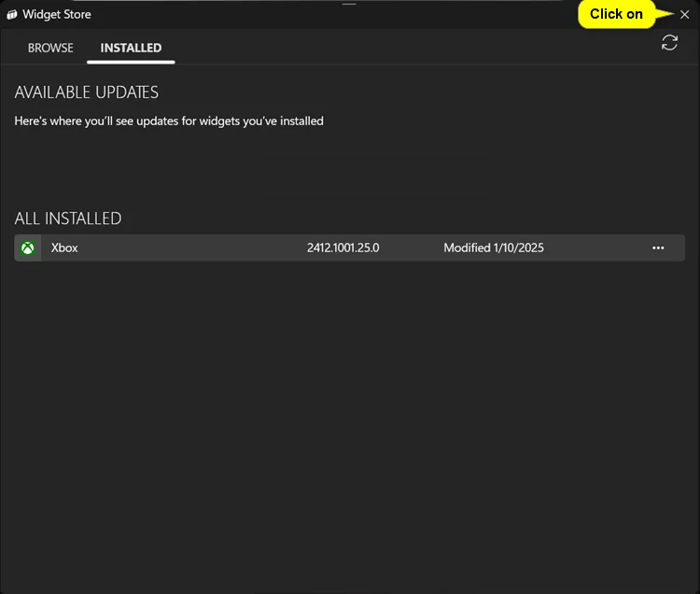
Task: Click empty space in Xbox row between name and version
Action: (187, 247)
